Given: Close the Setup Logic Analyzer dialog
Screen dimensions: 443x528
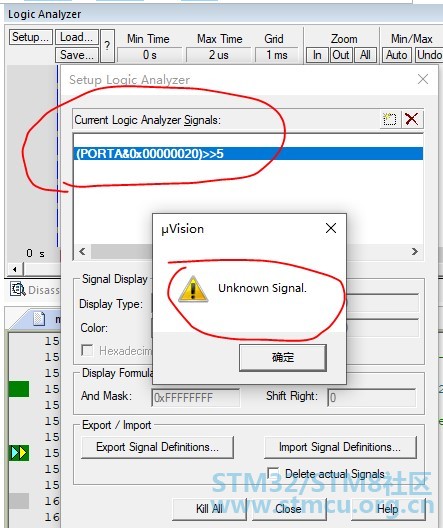Looking at the screenshot, I should pos(423,79).
